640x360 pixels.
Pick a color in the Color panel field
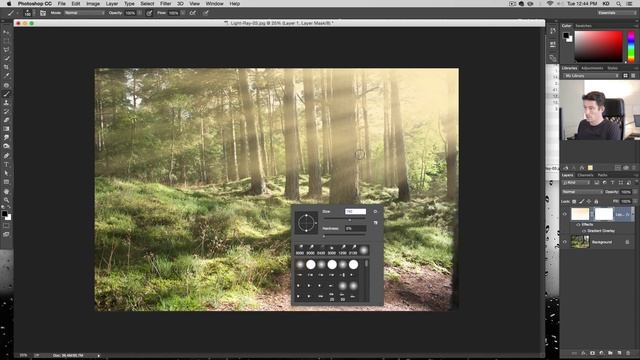pos(598,47)
